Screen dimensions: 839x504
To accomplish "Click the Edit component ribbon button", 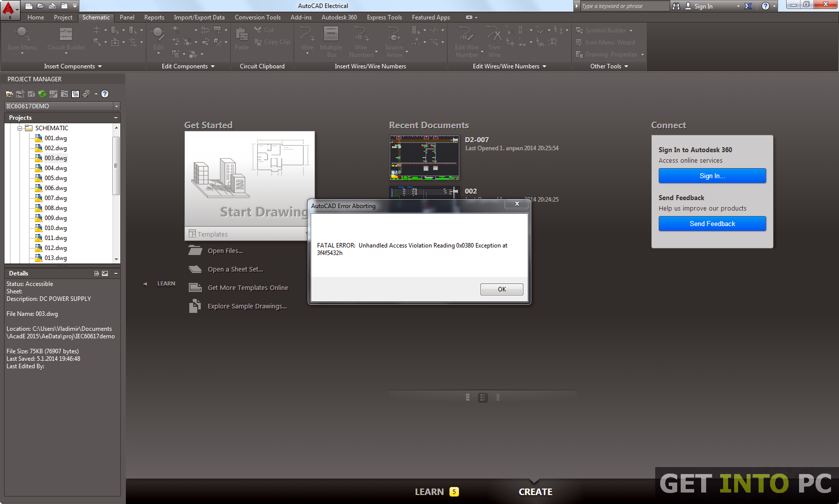I will pos(158,40).
